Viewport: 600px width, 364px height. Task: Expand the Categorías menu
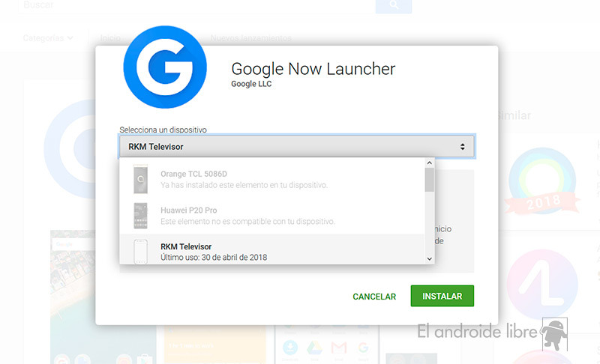[x=48, y=37]
